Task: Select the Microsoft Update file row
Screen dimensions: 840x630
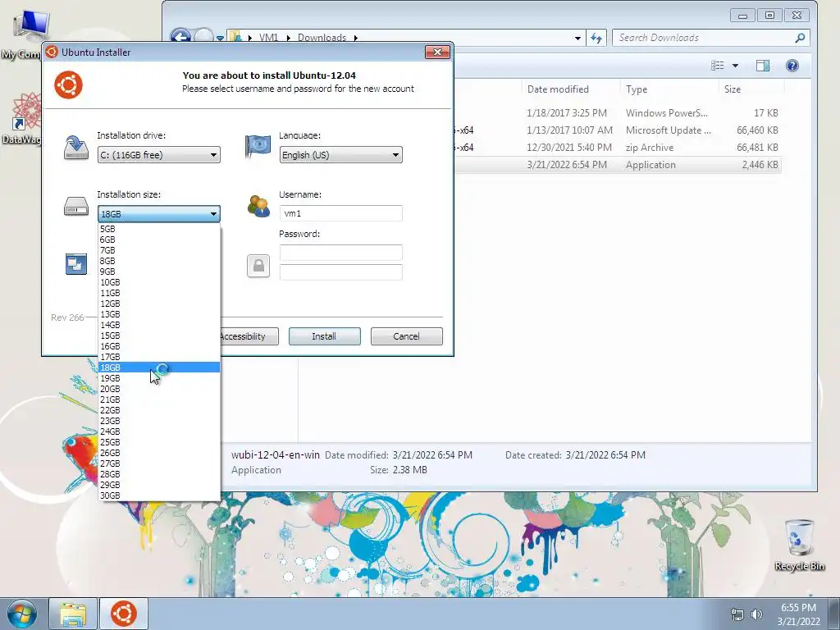Action: tap(617, 130)
